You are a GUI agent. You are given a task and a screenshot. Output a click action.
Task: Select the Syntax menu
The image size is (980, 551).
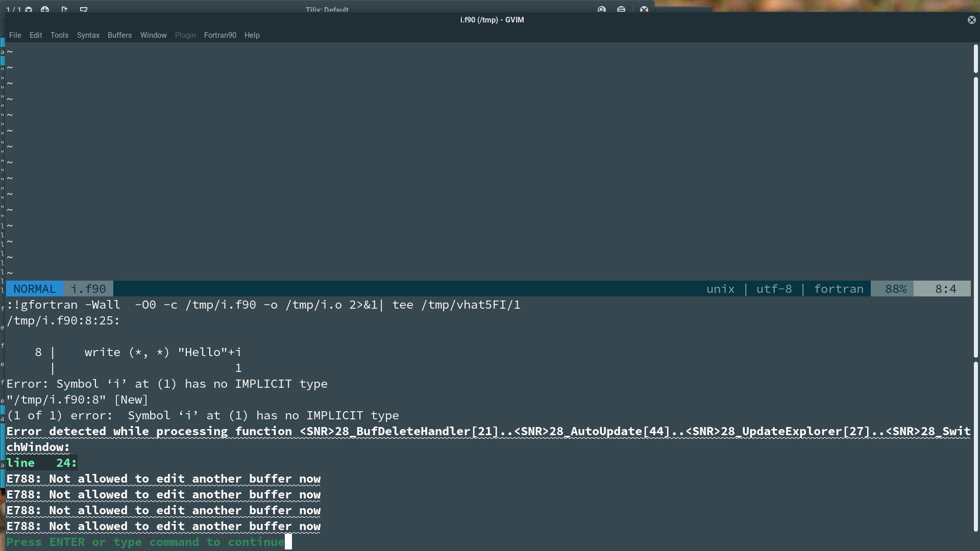(88, 35)
